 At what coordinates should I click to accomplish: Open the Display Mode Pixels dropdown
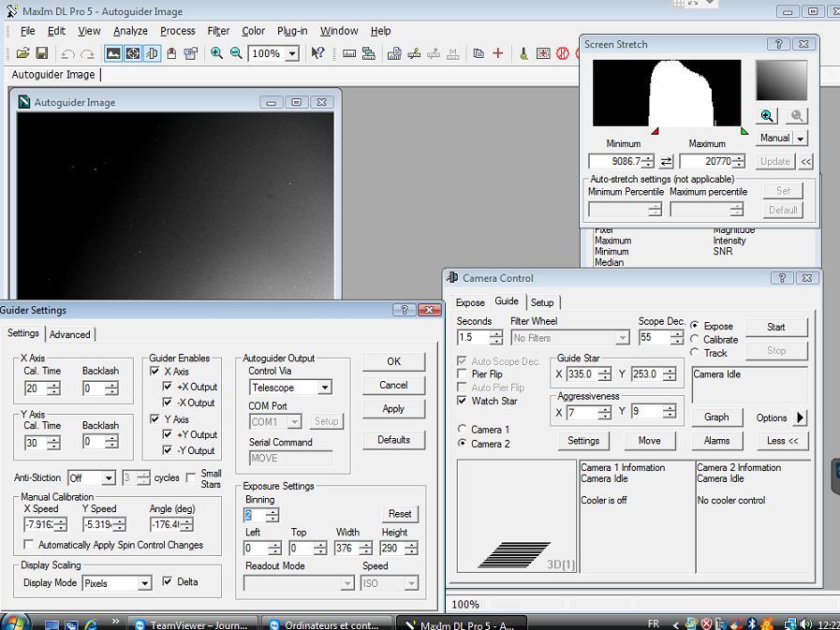tap(144, 583)
